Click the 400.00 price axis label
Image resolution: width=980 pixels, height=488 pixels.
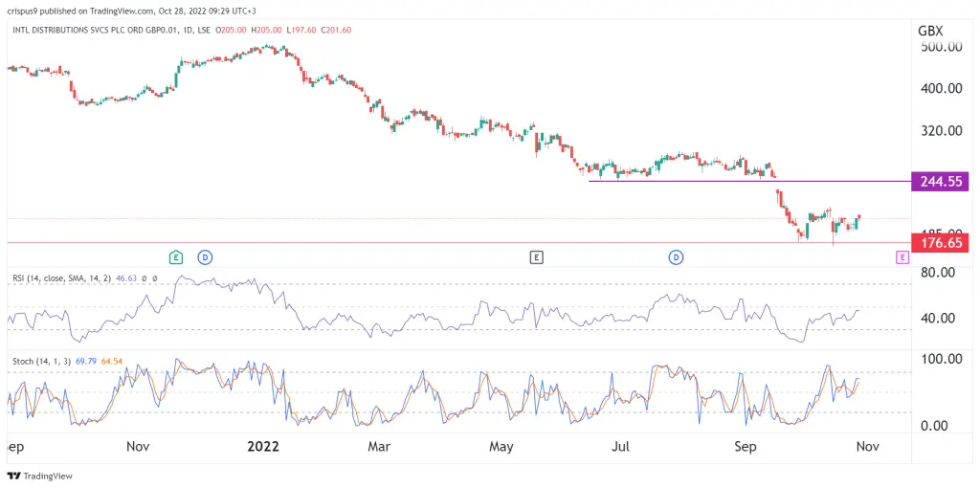(x=941, y=89)
